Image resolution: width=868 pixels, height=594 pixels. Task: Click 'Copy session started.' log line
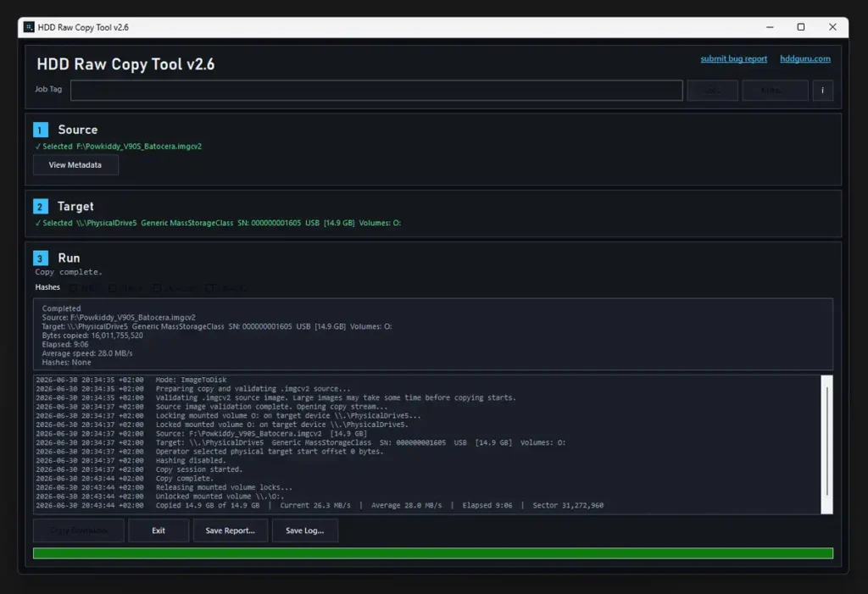tap(139, 469)
